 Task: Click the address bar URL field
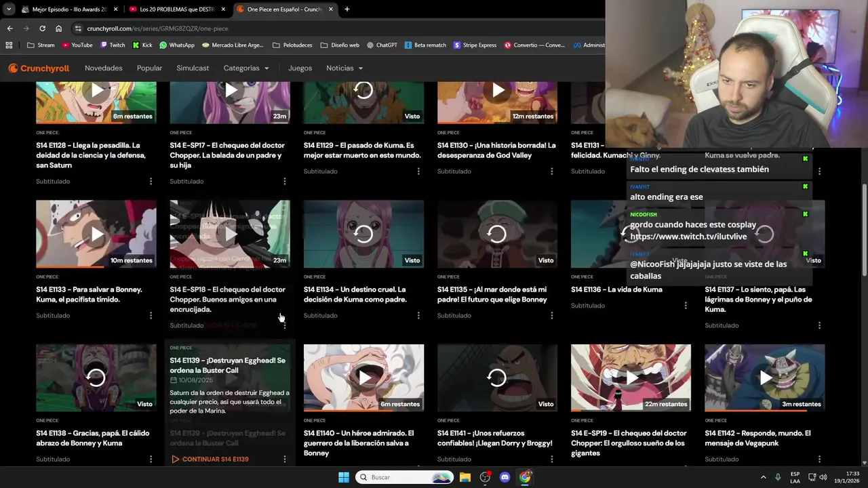tap(339, 28)
